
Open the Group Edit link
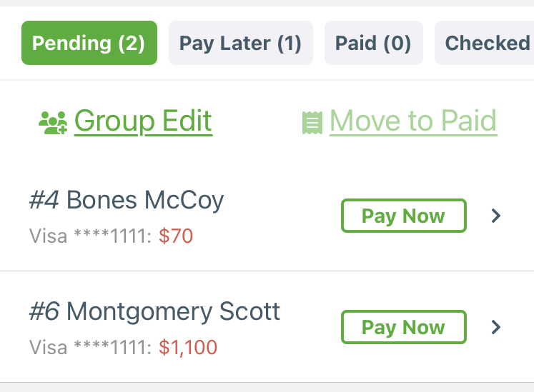pos(144,121)
